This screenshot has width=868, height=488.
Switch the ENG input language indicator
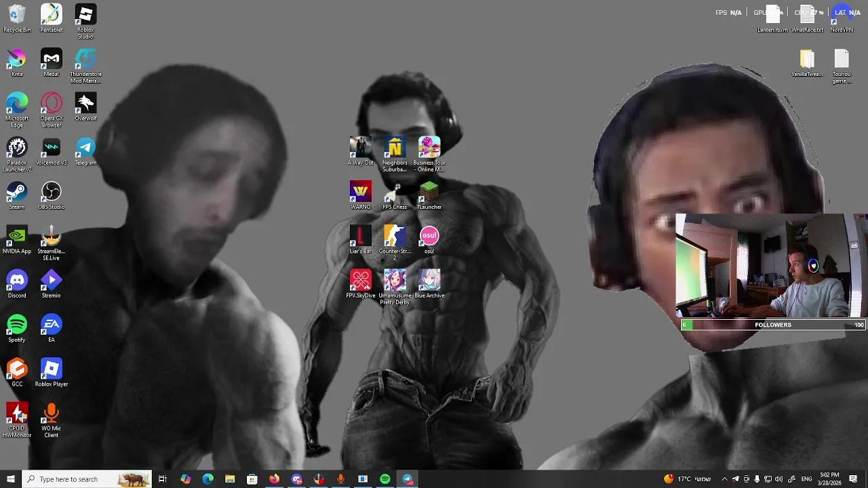pyautogui.click(x=807, y=479)
